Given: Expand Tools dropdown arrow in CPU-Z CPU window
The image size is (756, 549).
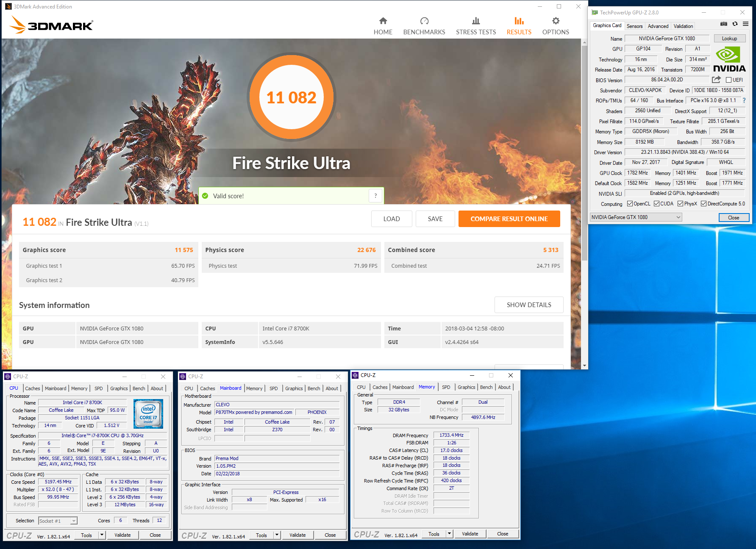Looking at the screenshot, I should point(102,535).
